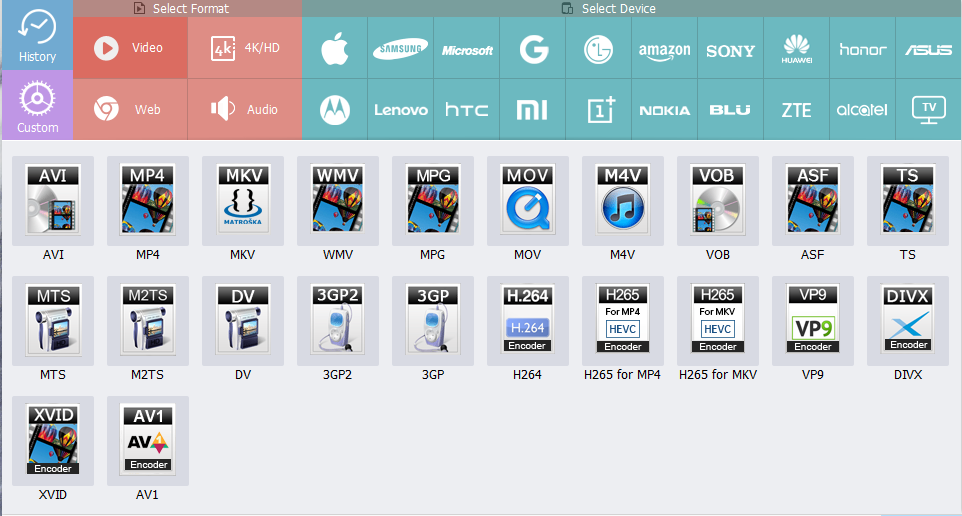Choose the MP4 output format

click(148, 201)
